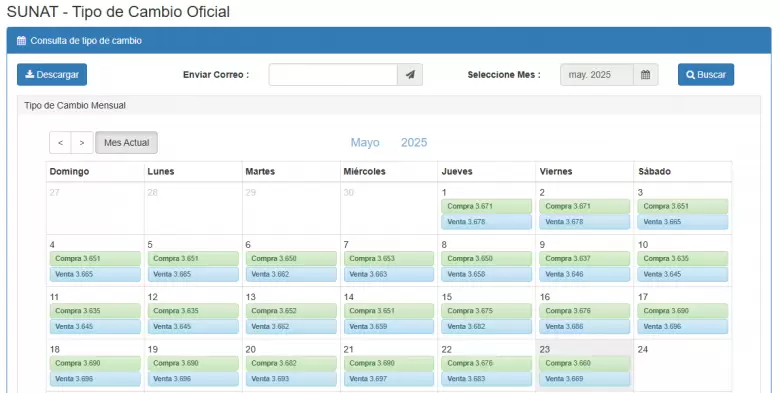Click the paper-plane send email icon

[x=410, y=75]
